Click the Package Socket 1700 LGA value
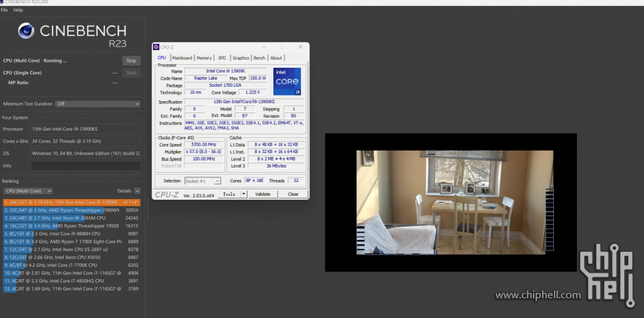This screenshot has height=318, width=644. click(x=225, y=85)
